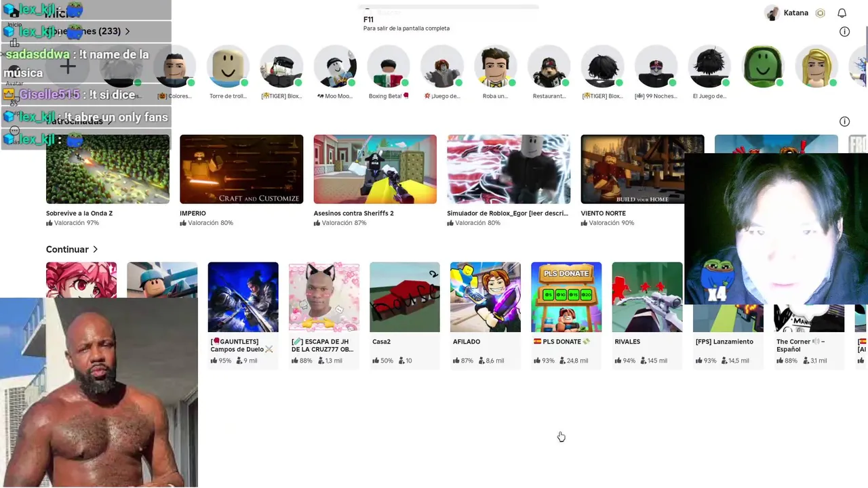Open friend avatar playing Boxing Beta!
Viewport: 868px width, 488px height.
click(x=389, y=66)
